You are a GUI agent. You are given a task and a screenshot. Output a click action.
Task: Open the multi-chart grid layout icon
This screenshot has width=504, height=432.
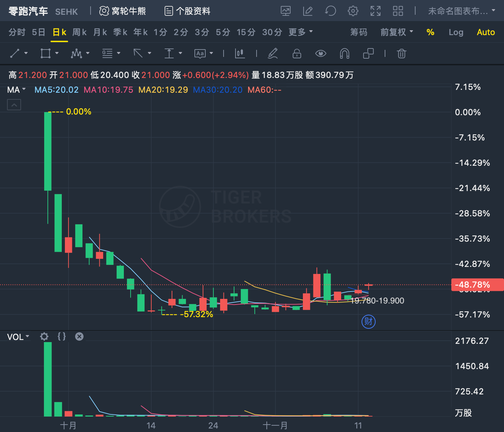click(x=398, y=11)
